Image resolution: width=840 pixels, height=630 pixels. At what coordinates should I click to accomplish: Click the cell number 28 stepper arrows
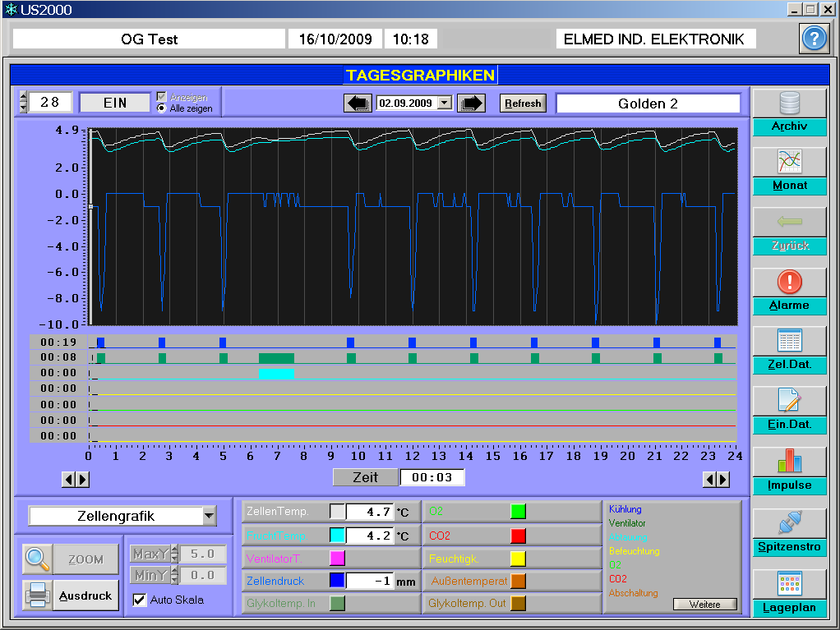click(23, 102)
